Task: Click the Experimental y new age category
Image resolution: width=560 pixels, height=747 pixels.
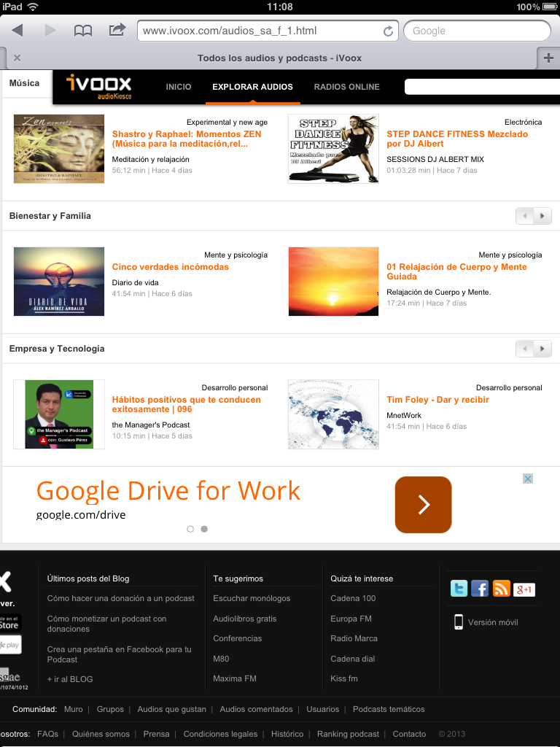Action: tap(227, 123)
